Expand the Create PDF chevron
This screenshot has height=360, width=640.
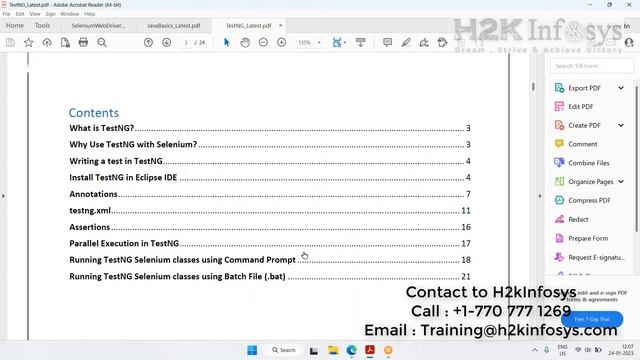coord(621,125)
